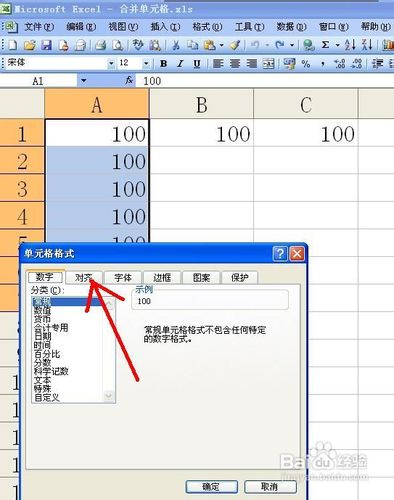Click the Insert Hyperlink globe icon

[309, 45]
